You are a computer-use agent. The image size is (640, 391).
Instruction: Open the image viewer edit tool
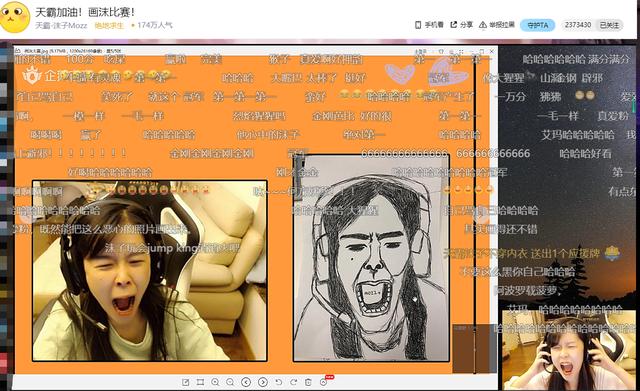coord(186,382)
